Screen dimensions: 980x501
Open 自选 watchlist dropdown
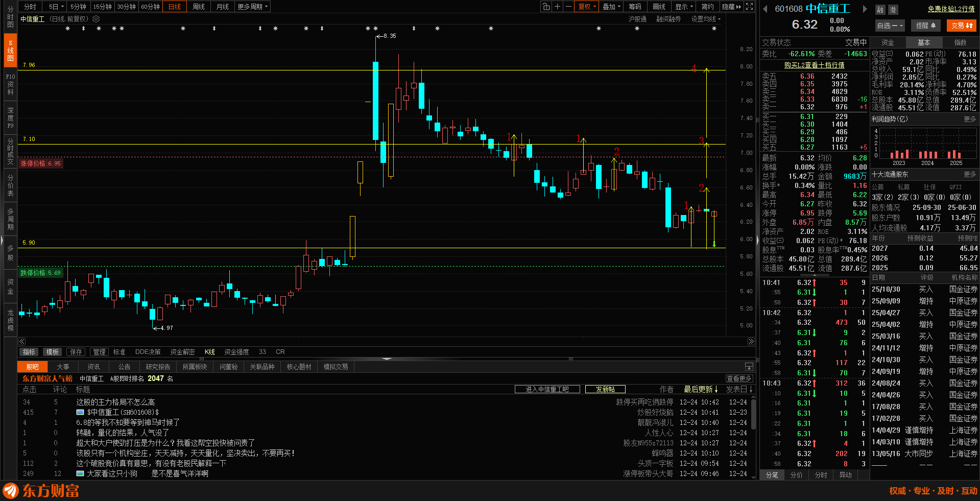click(x=890, y=26)
